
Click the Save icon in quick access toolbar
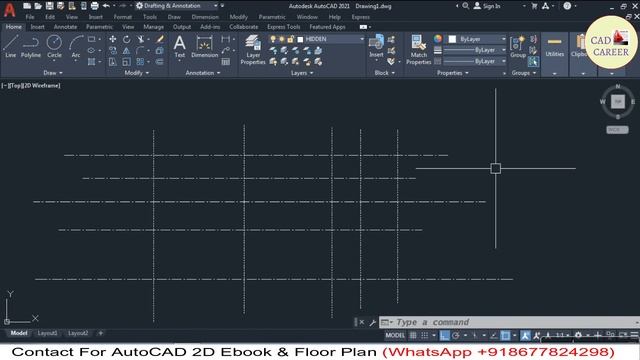pos(49,6)
